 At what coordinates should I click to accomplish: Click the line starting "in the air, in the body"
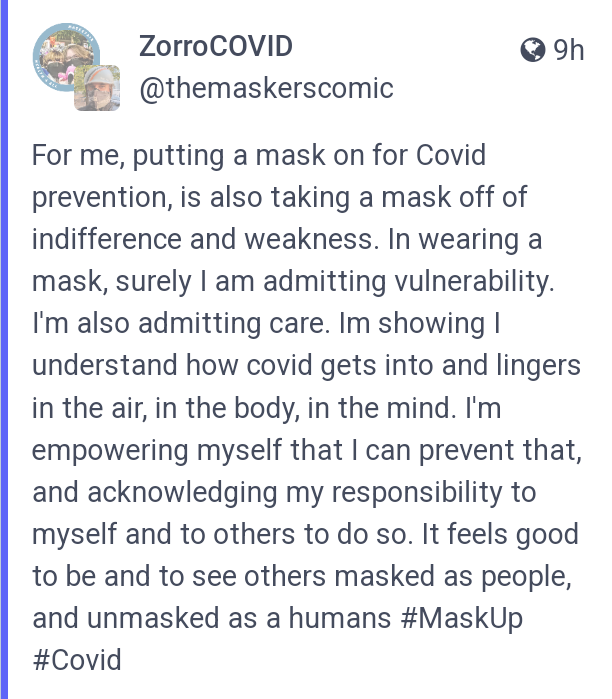[x=267, y=408]
